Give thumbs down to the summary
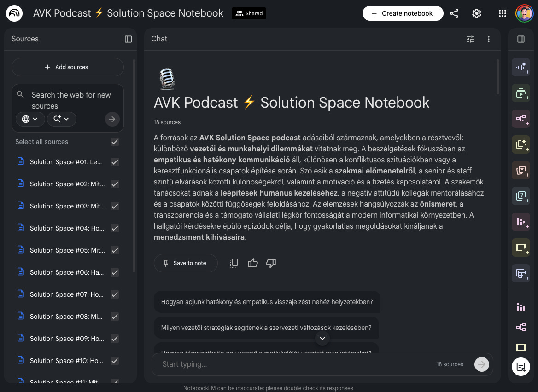 271,263
